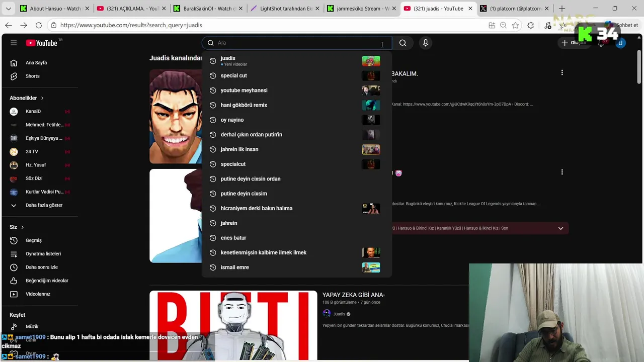The width and height of the screenshot is (644, 362).
Task: Go forward with the browser forward arrow
Action: (x=24, y=25)
